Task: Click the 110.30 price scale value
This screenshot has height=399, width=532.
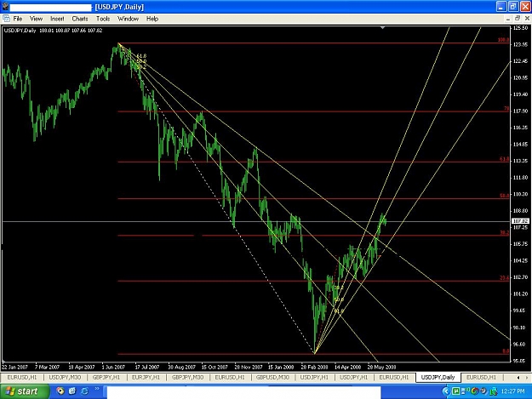Action: pos(521,194)
